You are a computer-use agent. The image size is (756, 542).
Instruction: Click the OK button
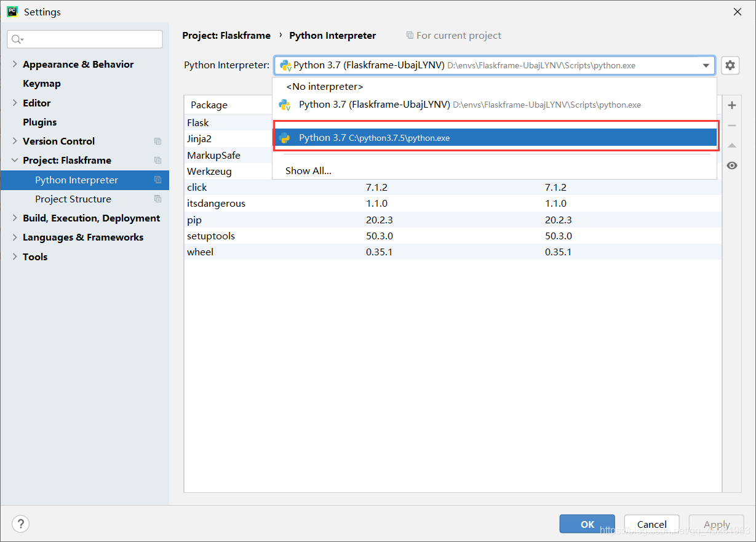tap(587, 524)
